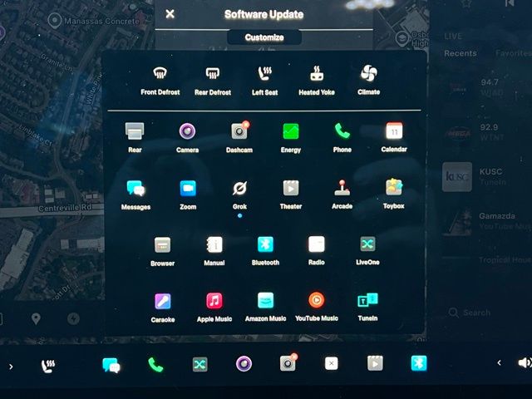
Task: Launch the Grok app
Action: coord(239,188)
